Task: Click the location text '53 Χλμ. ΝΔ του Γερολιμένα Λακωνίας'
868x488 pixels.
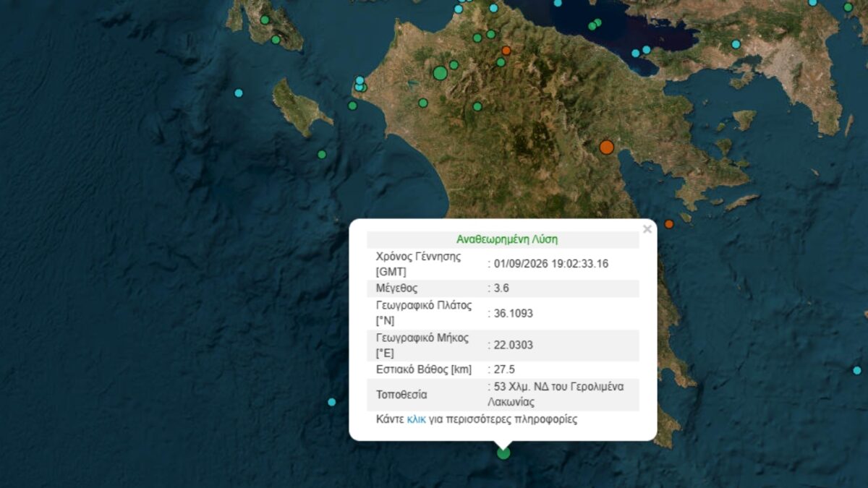Action: point(556,394)
